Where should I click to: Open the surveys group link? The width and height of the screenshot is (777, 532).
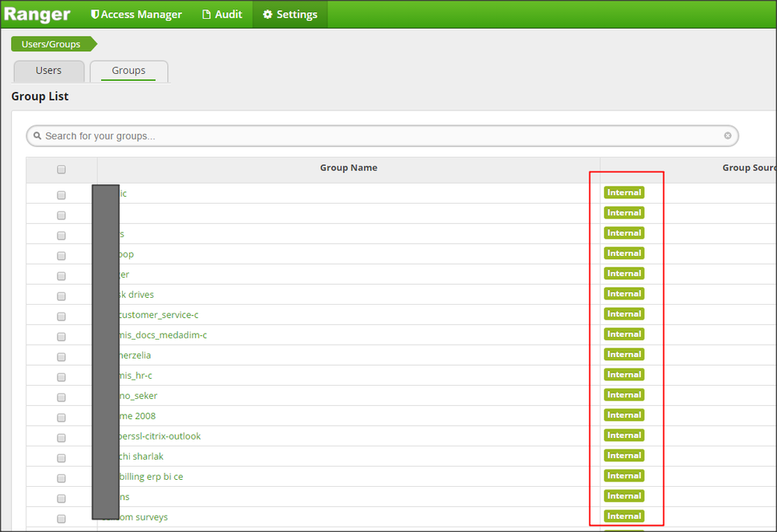coord(144,518)
